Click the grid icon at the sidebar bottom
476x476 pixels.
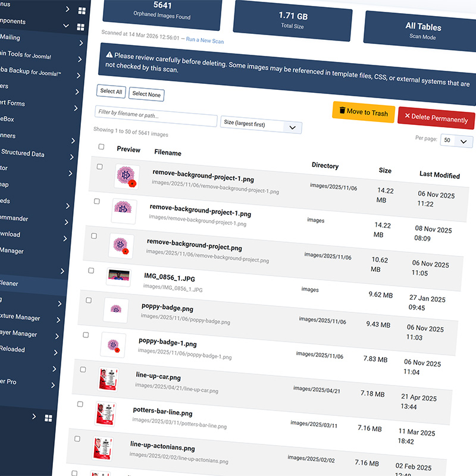point(49,418)
